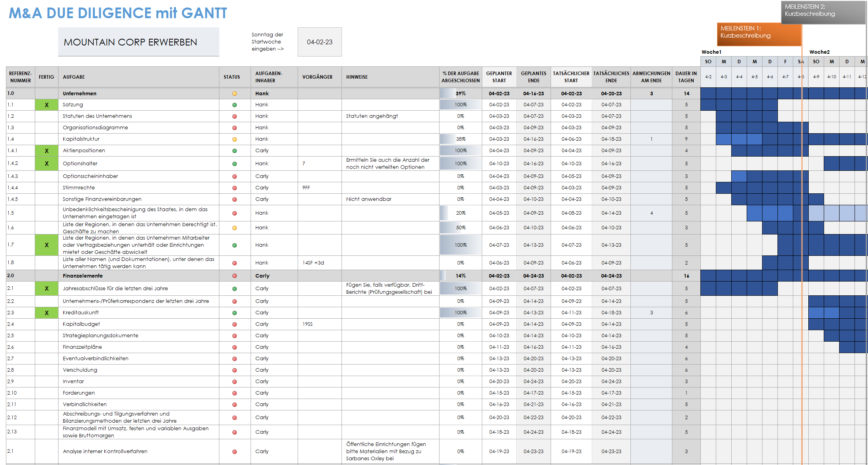Click the yellow status dot for Unternehmen

click(x=234, y=94)
